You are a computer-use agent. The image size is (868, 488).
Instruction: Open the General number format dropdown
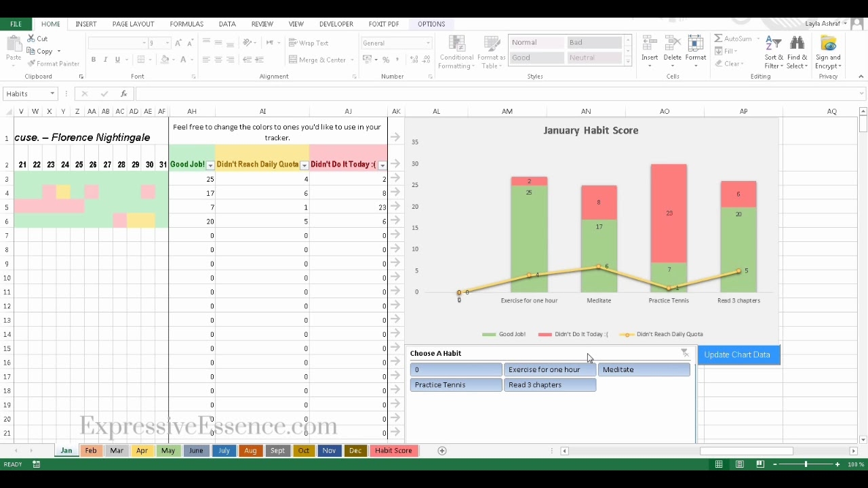[427, 42]
